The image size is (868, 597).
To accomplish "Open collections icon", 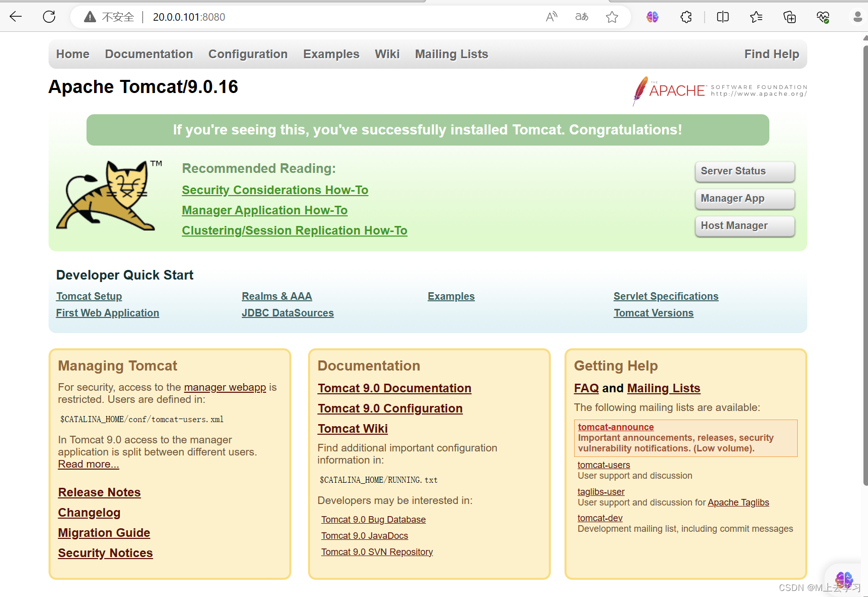I will coord(790,17).
